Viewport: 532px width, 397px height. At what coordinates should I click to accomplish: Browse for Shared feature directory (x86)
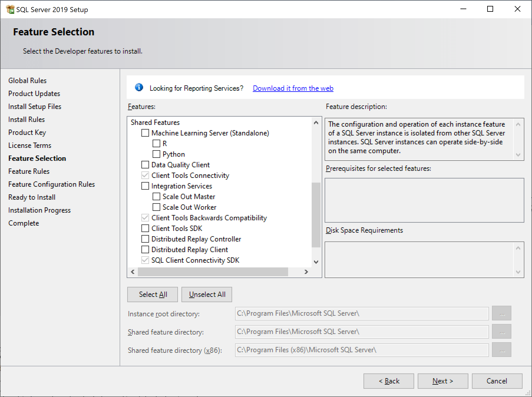(502, 350)
